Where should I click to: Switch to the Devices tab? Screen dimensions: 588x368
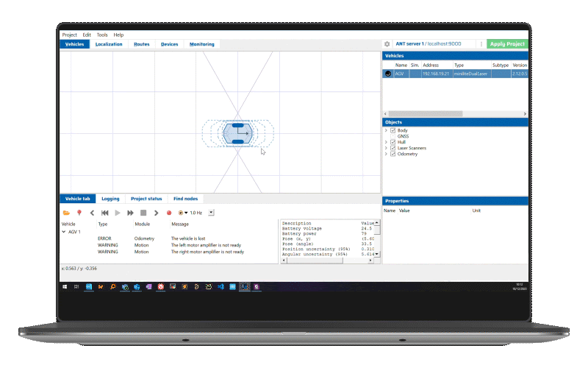point(170,44)
